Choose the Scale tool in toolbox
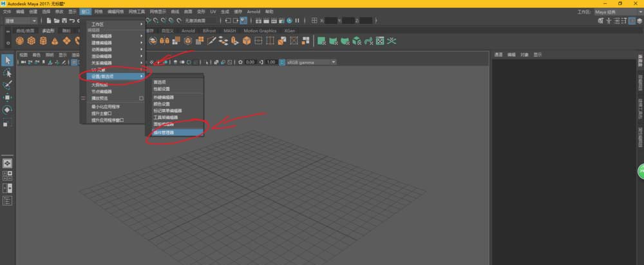Image resolution: width=644 pixels, height=265 pixels. (x=7, y=123)
